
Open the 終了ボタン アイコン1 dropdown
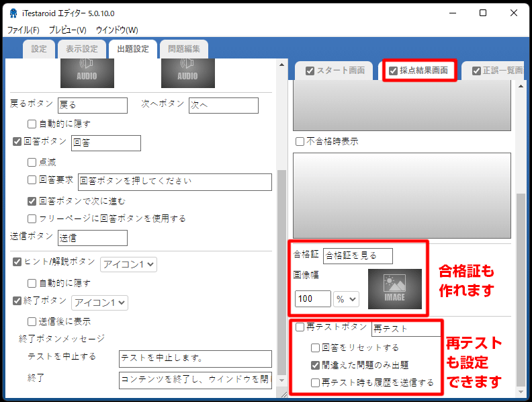(x=99, y=303)
